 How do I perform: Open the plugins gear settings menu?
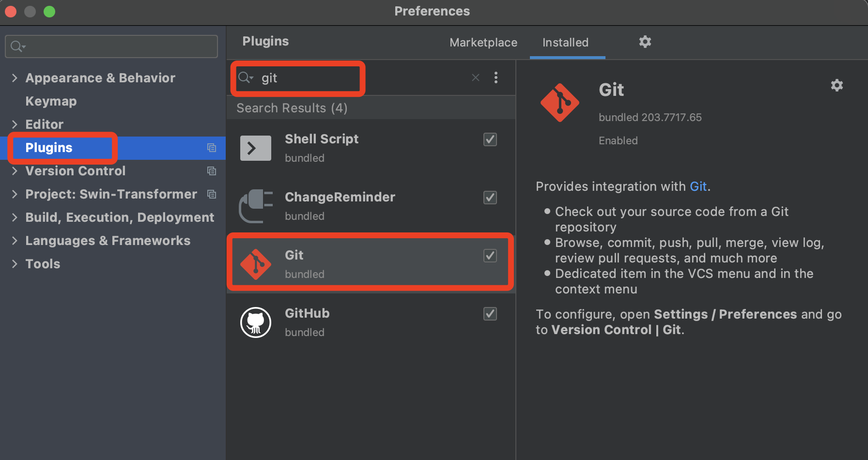(645, 42)
